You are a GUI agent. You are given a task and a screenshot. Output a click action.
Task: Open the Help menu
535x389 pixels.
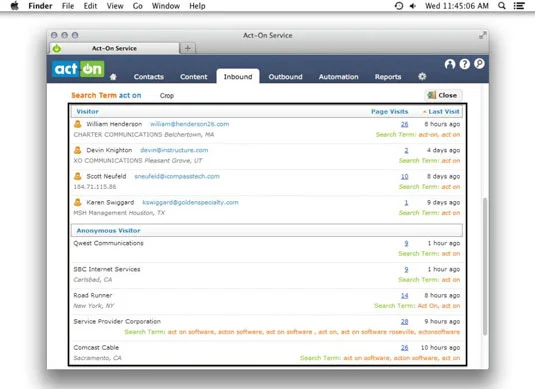197,6
